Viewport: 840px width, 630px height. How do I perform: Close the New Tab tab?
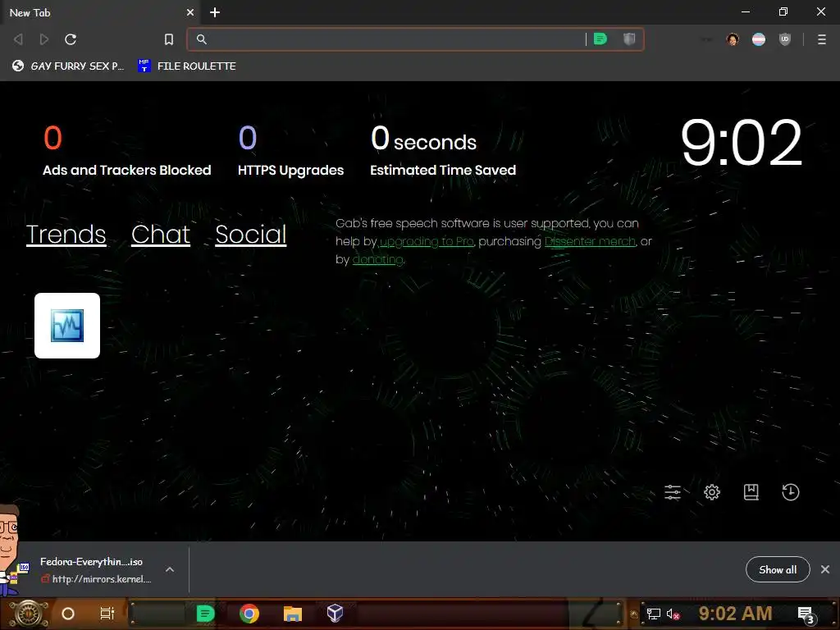190,12
